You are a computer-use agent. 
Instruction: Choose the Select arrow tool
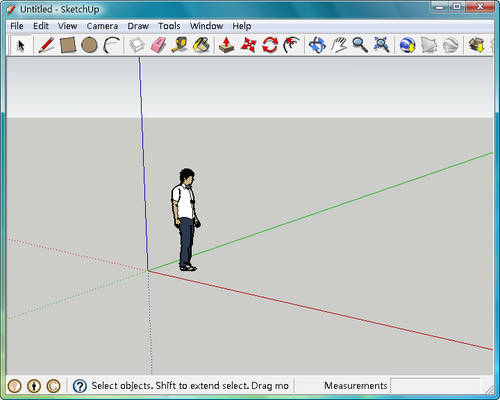tap(21, 45)
